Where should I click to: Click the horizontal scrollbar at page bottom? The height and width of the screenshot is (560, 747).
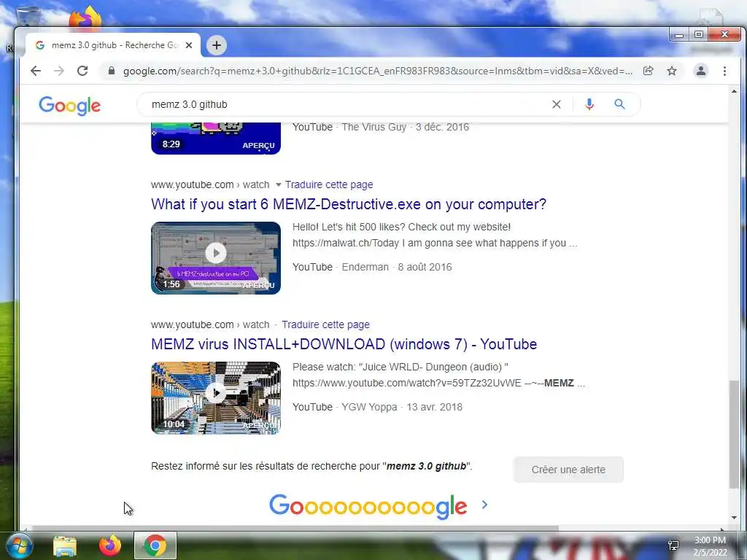click(x=295, y=528)
